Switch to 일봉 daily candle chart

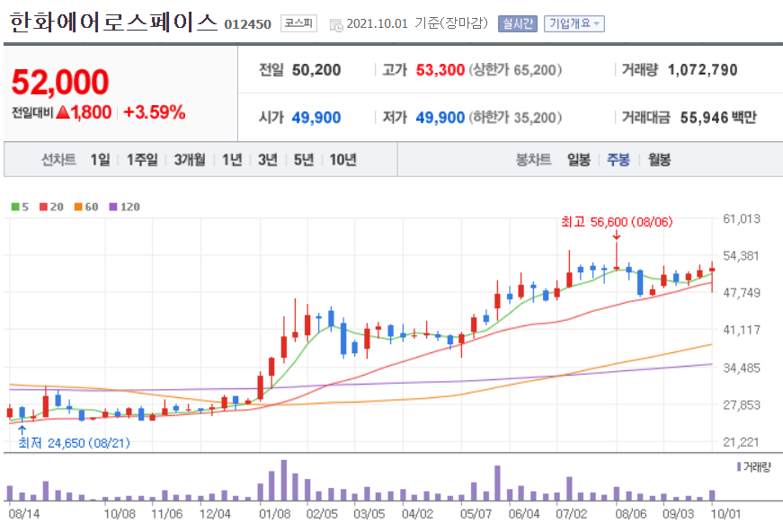click(579, 160)
